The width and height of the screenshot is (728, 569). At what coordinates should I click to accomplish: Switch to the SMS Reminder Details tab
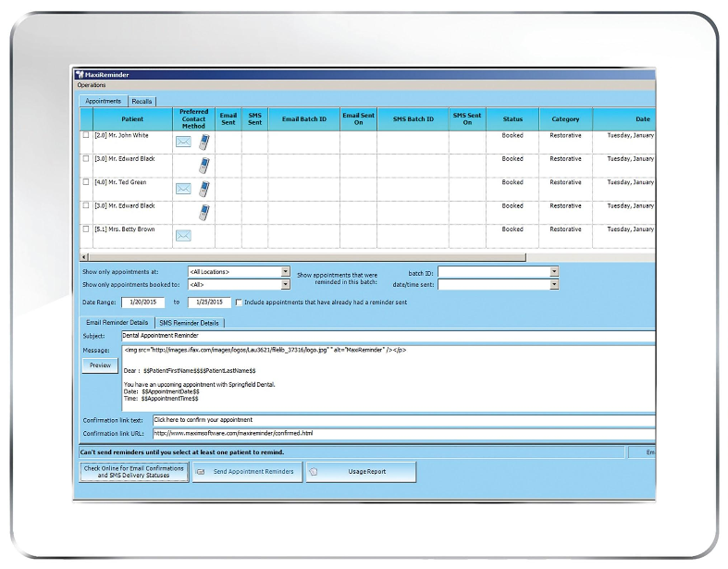point(189,322)
